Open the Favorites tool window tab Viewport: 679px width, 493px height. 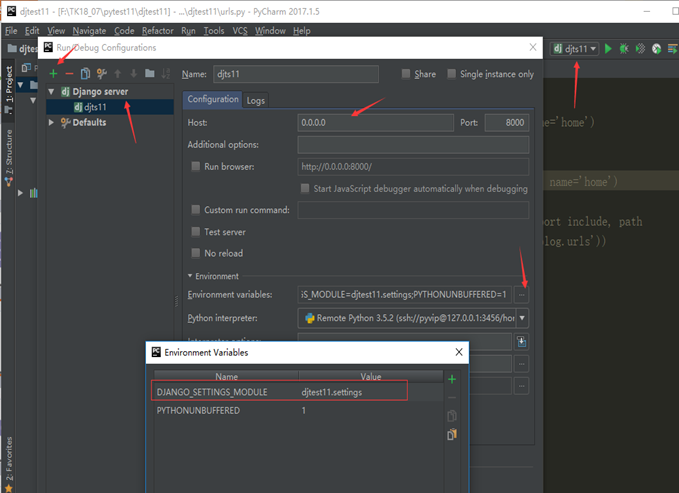[x=9, y=464]
